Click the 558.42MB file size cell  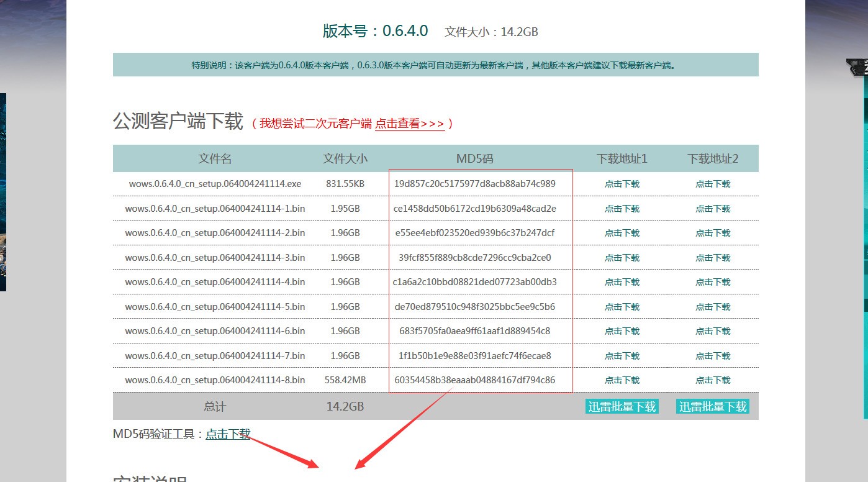point(345,380)
